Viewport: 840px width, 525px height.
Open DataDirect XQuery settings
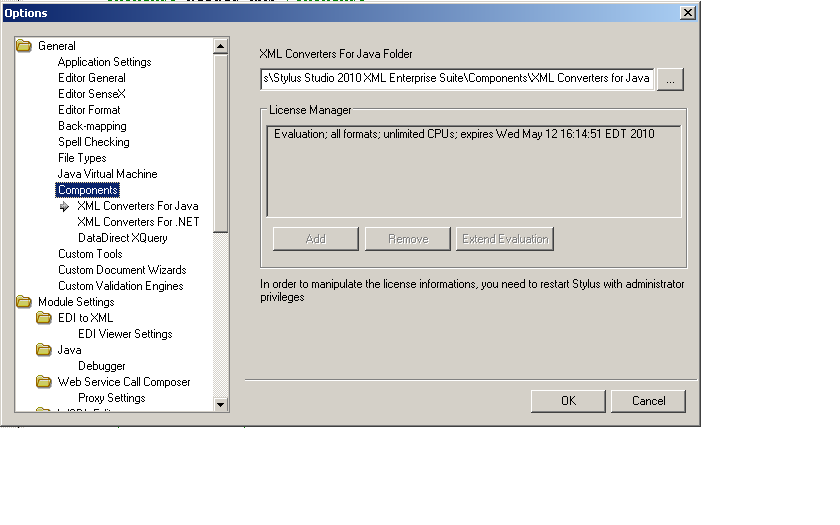pos(123,238)
